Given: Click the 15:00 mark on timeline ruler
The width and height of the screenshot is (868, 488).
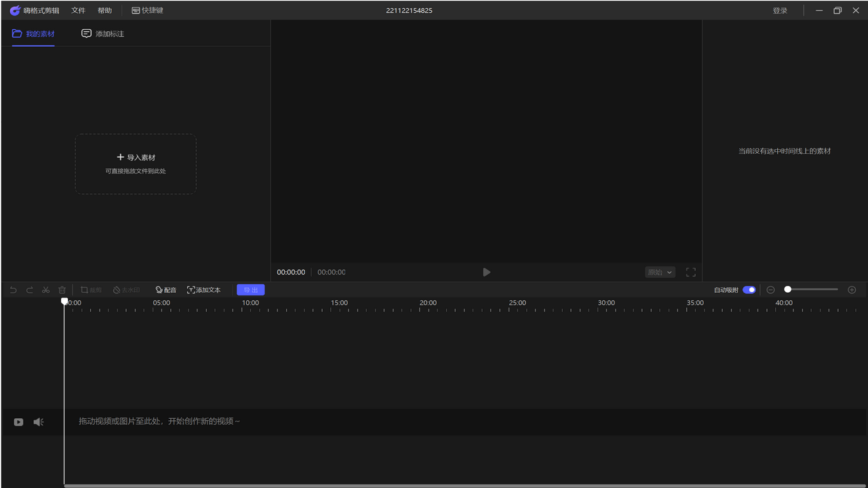Looking at the screenshot, I should 339,304.
